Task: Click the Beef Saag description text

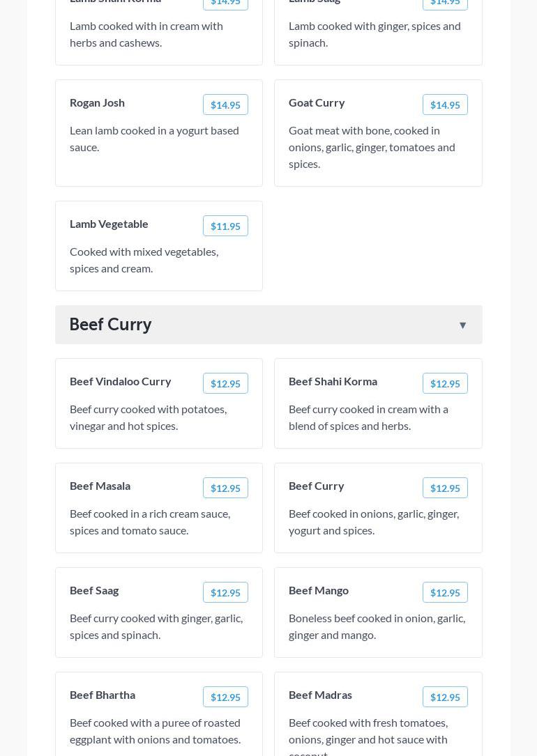Action: 156,626
